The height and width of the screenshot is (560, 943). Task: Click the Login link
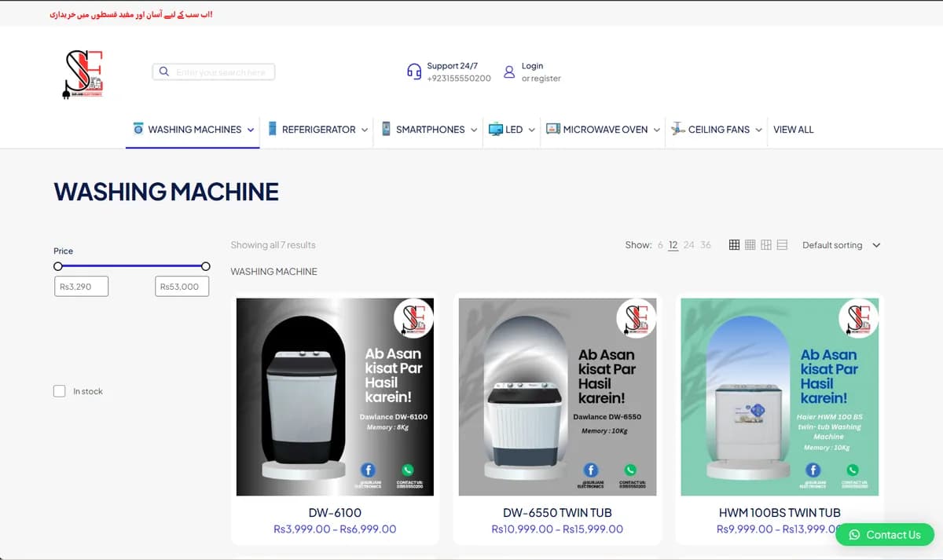532,66
